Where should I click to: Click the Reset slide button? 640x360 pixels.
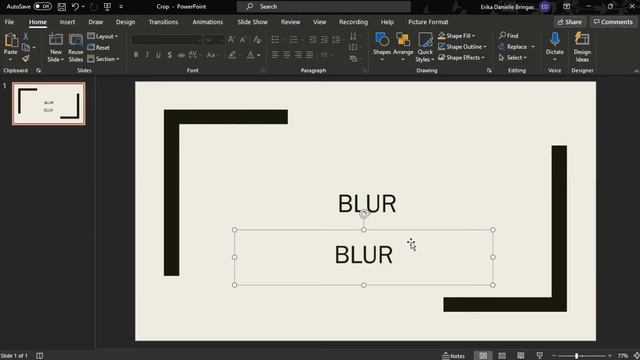coord(98,48)
